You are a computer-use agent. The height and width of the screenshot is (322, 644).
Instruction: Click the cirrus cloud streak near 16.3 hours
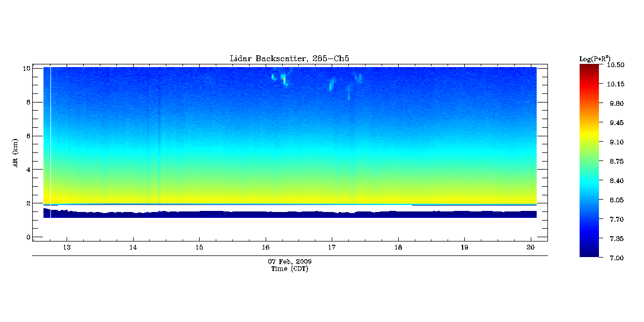tap(283, 79)
